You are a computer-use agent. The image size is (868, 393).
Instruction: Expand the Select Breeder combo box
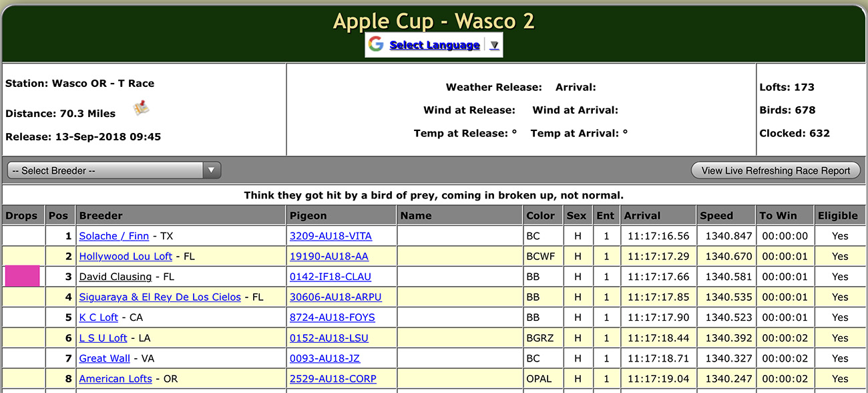tap(114, 170)
